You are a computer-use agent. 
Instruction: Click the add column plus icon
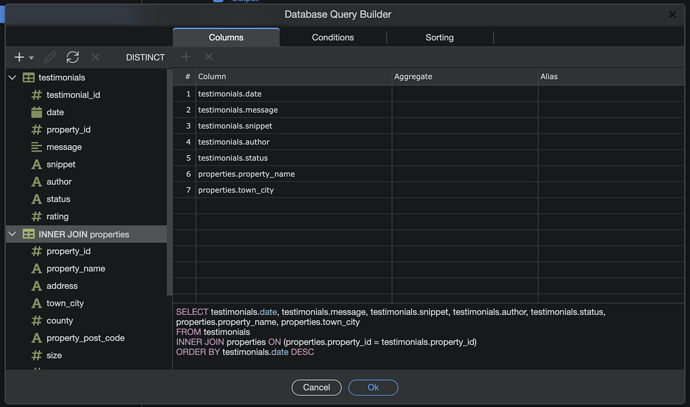(186, 57)
